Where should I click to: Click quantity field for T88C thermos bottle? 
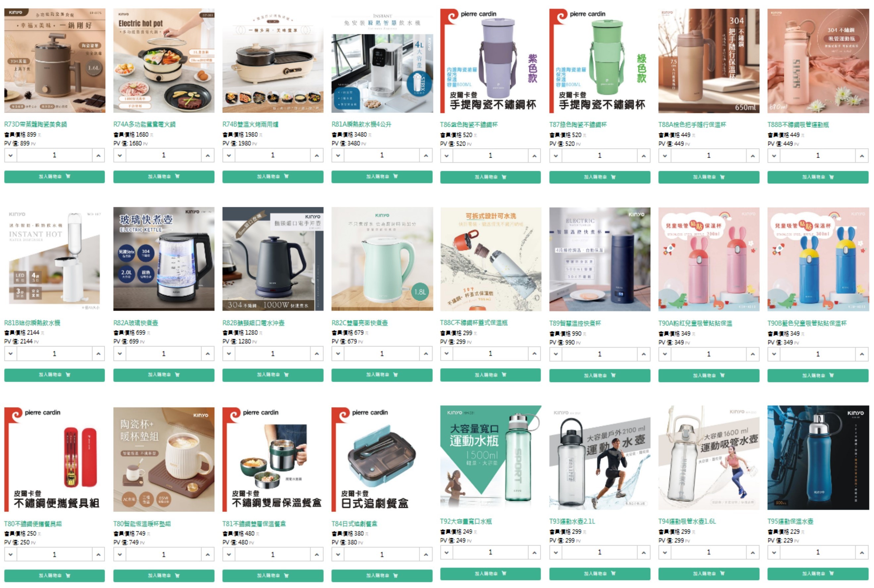pyautogui.click(x=490, y=354)
